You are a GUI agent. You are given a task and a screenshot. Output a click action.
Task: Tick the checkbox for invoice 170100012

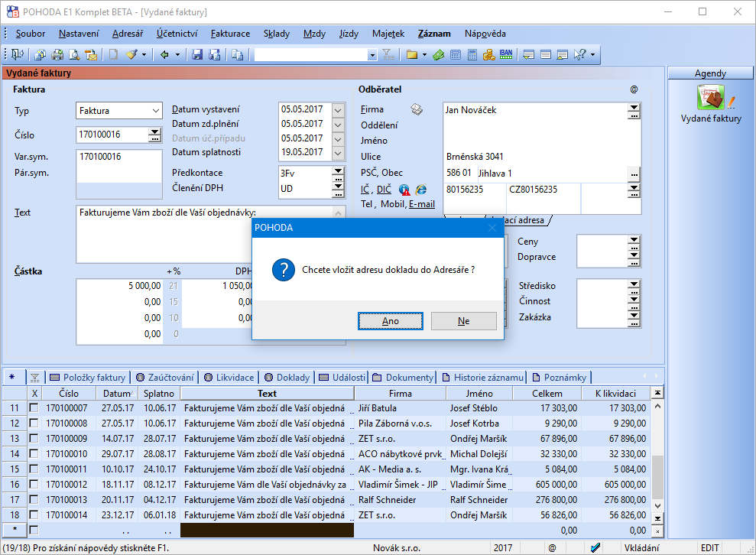(x=34, y=484)
